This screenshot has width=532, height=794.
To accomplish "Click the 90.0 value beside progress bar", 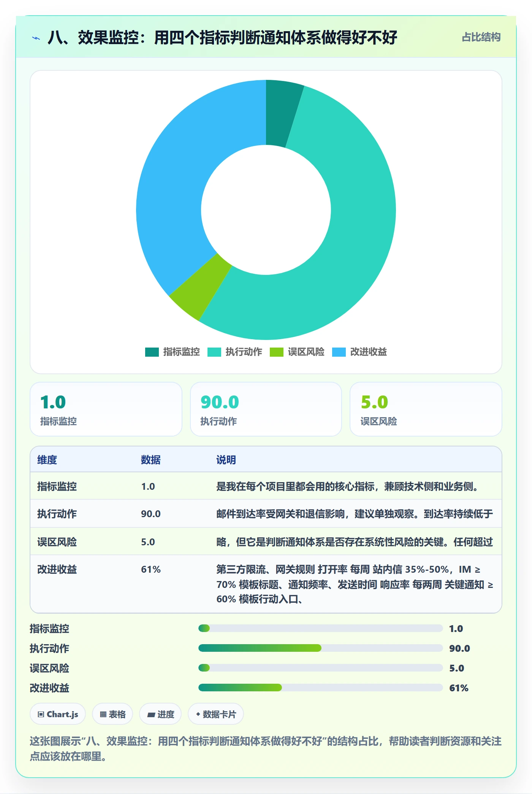I will [459, 648].
